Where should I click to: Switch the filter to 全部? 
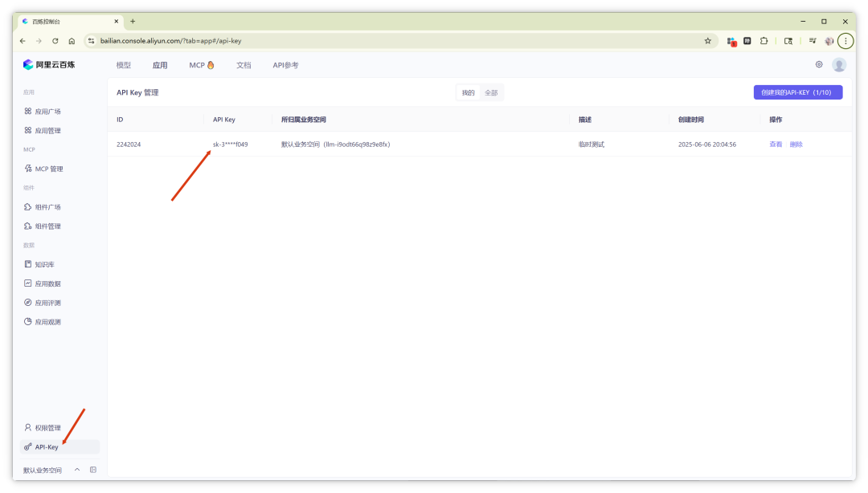coord(491,93)
